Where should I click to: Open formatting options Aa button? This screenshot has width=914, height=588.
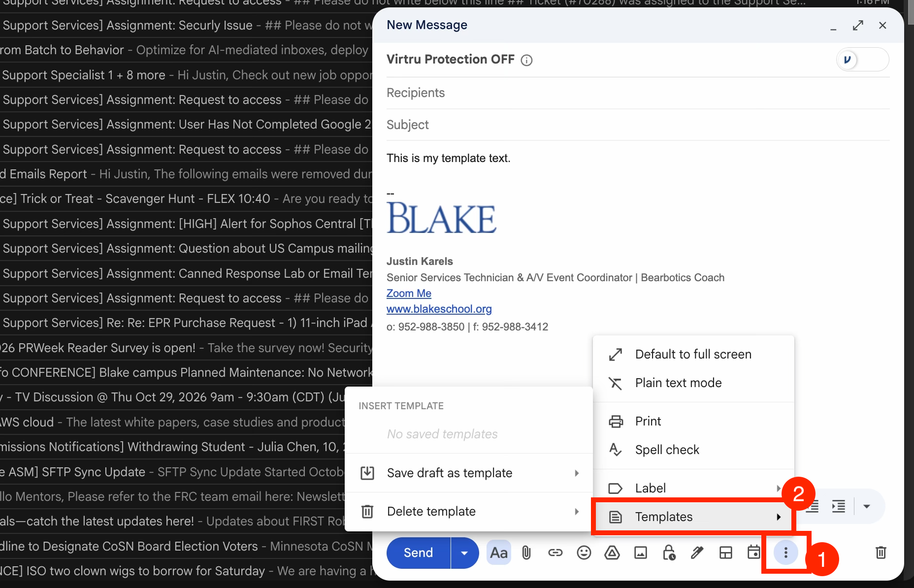pos(498,553)
